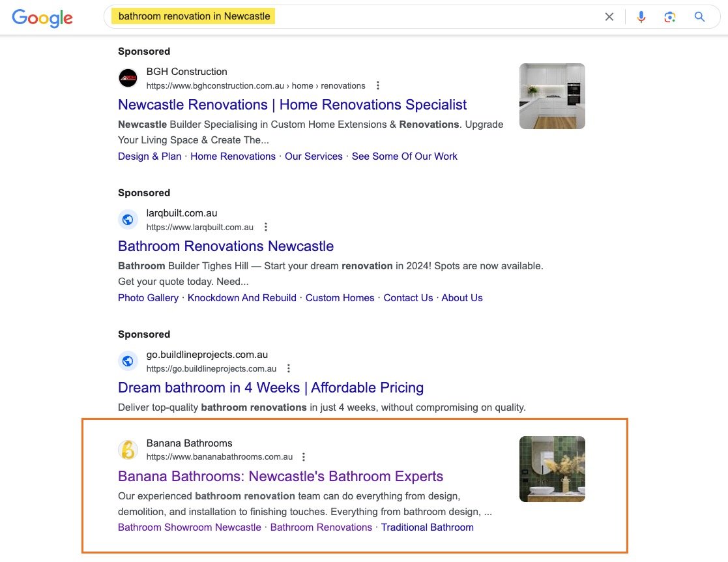
Task: Open Newcastle Renovations Home Renovations Specialist link
Action: (292, 104)
